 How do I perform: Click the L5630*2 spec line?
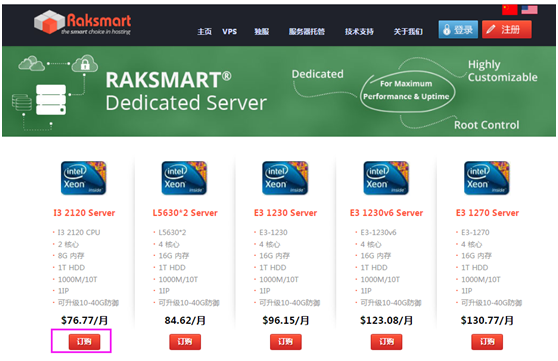(172, 232)
